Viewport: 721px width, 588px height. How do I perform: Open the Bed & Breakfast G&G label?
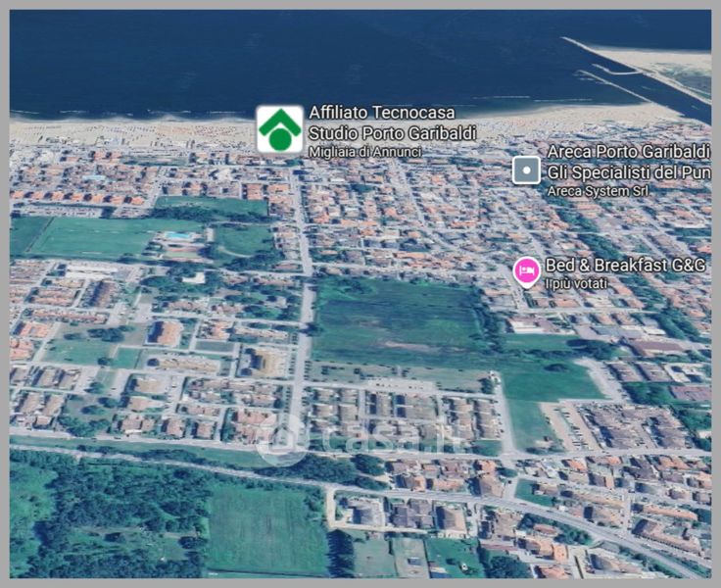click(627, 266)
